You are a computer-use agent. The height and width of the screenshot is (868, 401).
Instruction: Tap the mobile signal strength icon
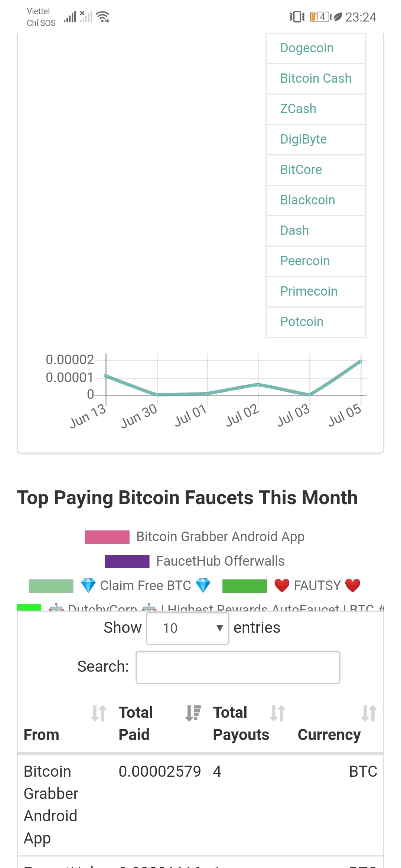70,17
